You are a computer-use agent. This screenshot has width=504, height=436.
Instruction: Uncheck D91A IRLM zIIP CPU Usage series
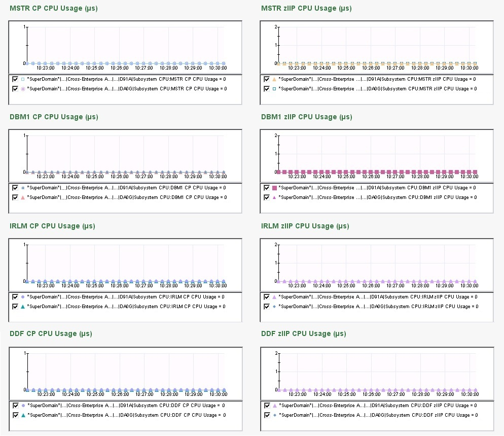point(267,297)
